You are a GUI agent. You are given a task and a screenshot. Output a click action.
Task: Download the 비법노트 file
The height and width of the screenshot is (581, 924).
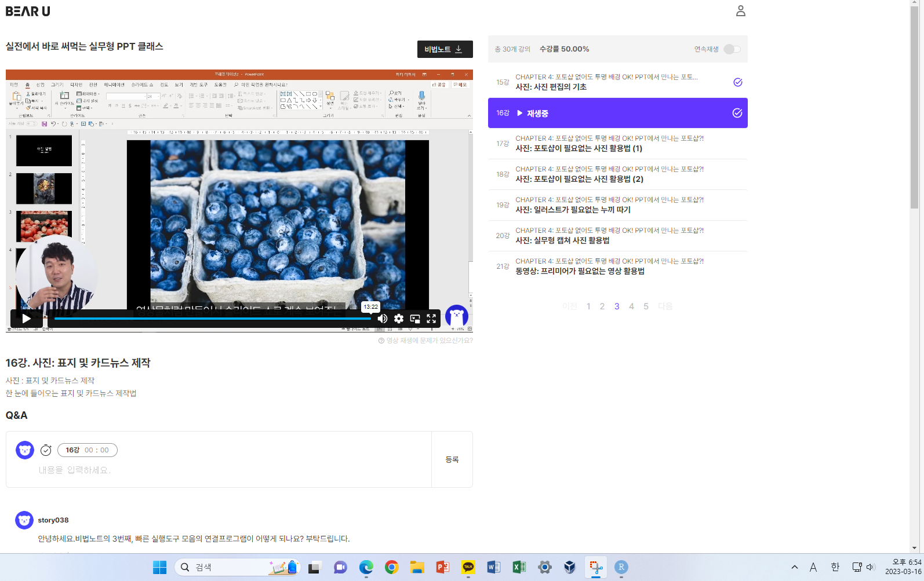[445, 49]
